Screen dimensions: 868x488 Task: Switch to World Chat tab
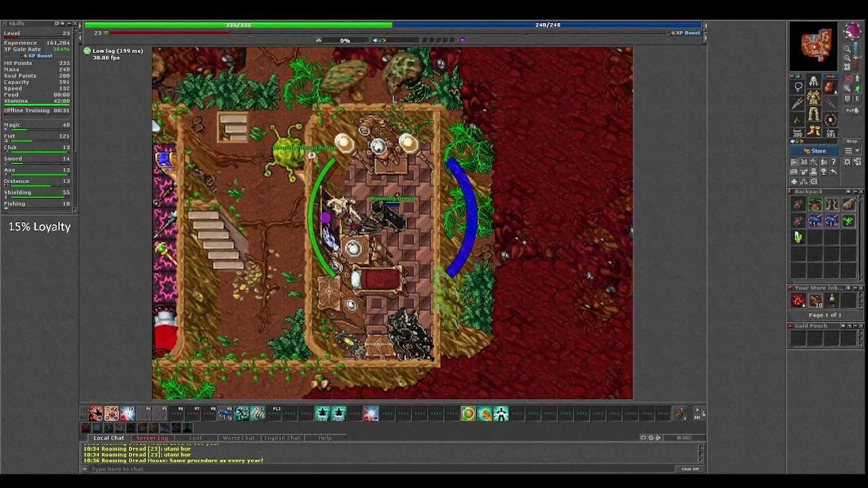pos(239,438)
